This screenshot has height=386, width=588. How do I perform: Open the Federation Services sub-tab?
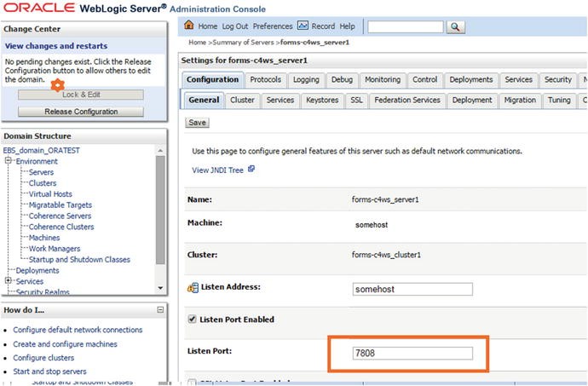click(x=407, y=101)
